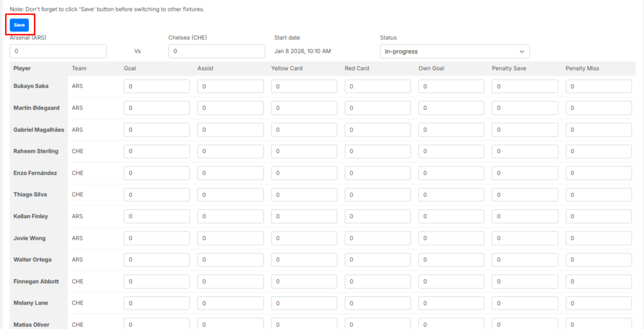Screen dimensions: 644x329
Task: Select Gabriel Magalhães' Yellow Card field
Action: [x=304, y=130]
